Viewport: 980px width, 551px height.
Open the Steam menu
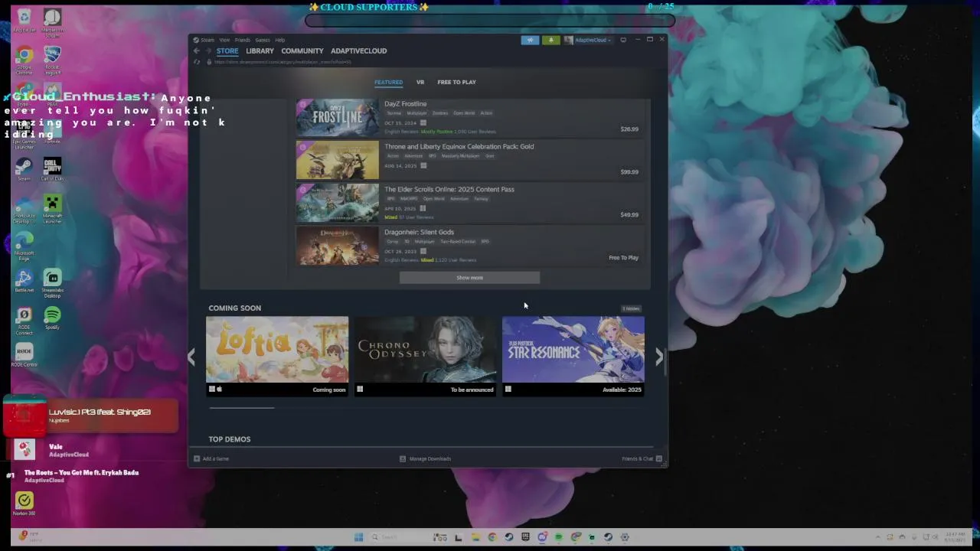pyautogui.click(x=204, y=40)
